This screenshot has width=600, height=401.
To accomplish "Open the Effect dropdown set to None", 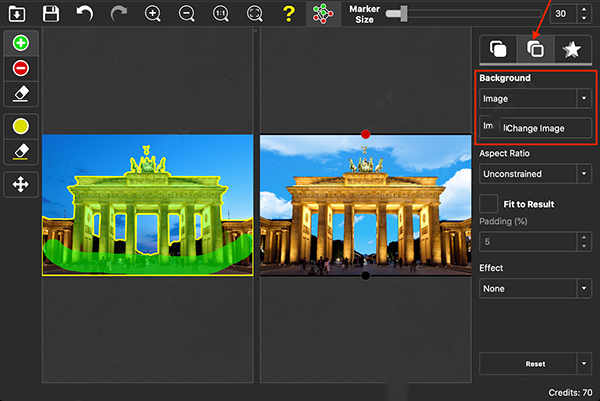I will (535, 289).
